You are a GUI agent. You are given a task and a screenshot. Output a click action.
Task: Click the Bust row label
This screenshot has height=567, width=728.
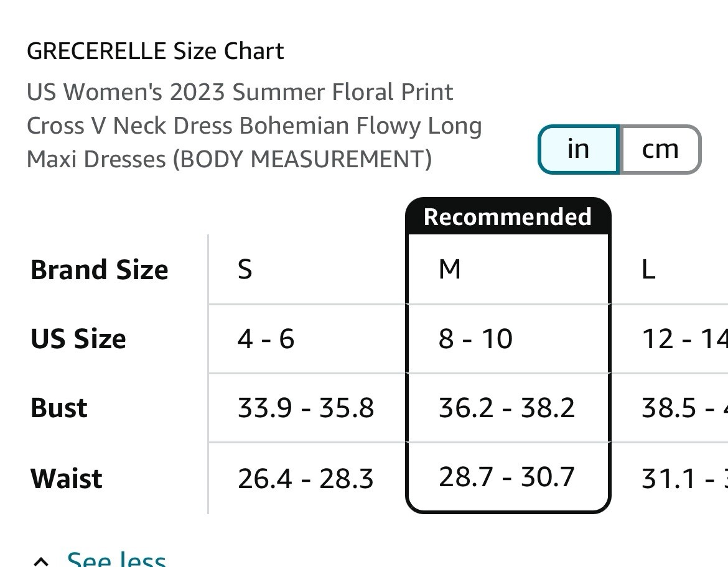59,408
